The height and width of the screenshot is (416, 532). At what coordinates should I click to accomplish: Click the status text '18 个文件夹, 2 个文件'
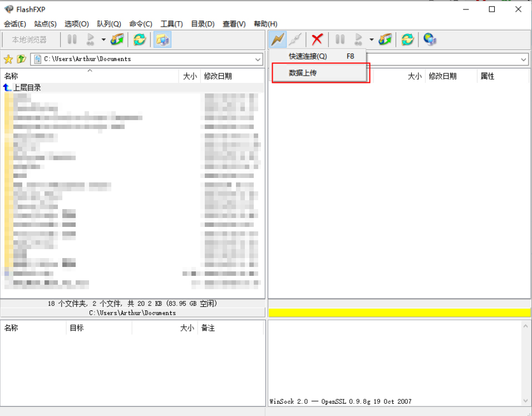[x=85, y=304]
